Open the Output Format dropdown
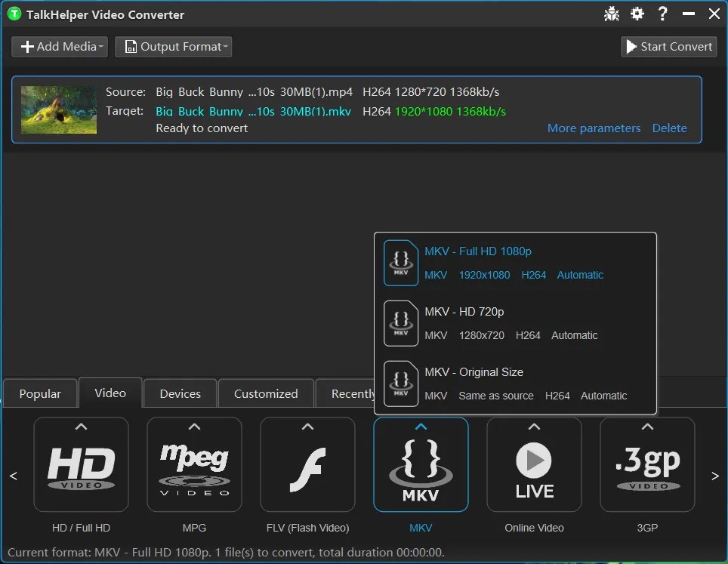The height and width of the screenshot is (564, 728). tap(173, 46)
